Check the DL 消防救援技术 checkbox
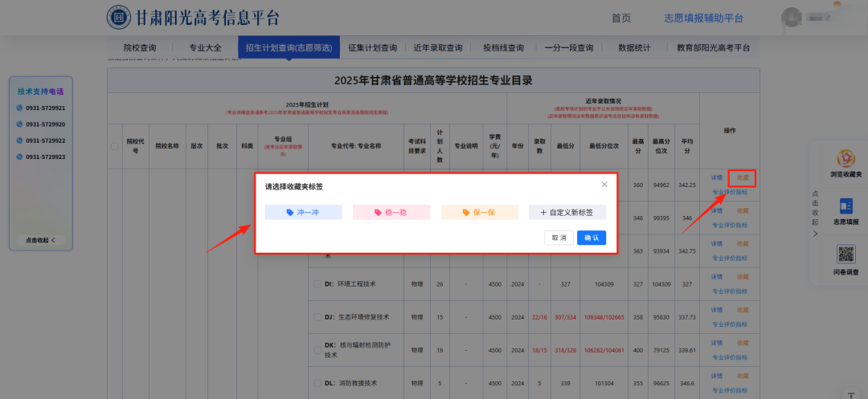This screenshot has height=399, width=868. click(317, 383)
